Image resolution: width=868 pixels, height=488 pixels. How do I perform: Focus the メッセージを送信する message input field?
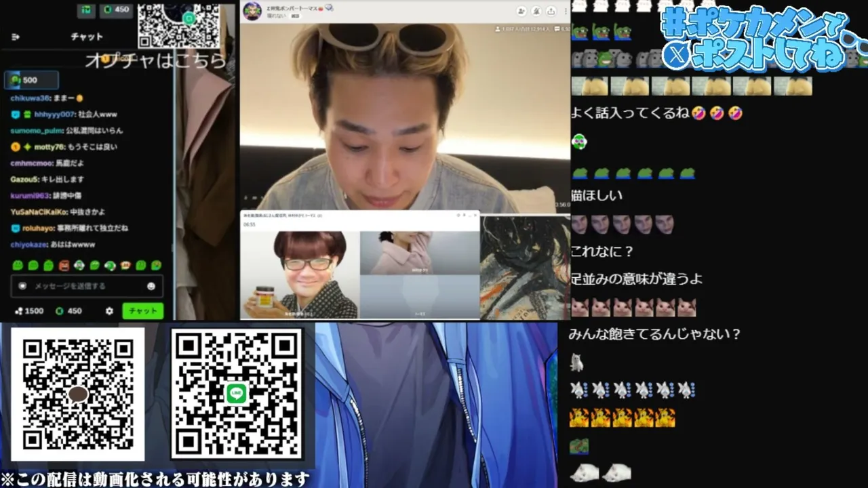tap(87, 286)
